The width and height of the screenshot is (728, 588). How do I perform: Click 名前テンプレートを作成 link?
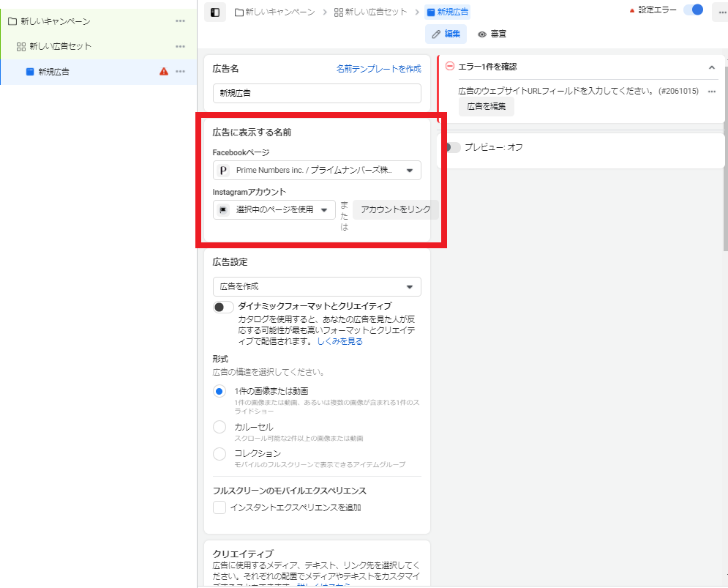tap(378, 69)
